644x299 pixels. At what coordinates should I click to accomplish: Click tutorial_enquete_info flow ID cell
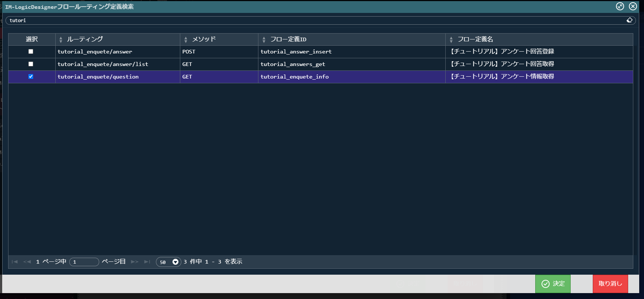(x=352, y=77)
